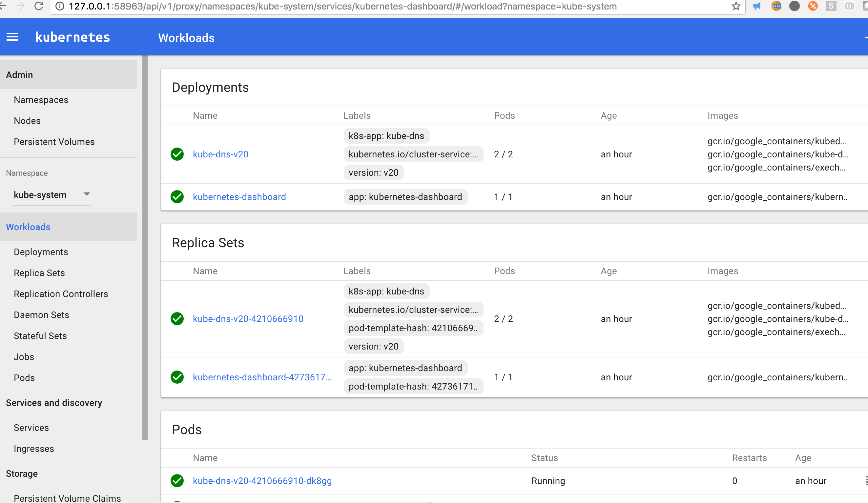This screenshot has width=868, height=503.
Task: Click the Running status of kube-dns pod
Action: tap(548, 481)
